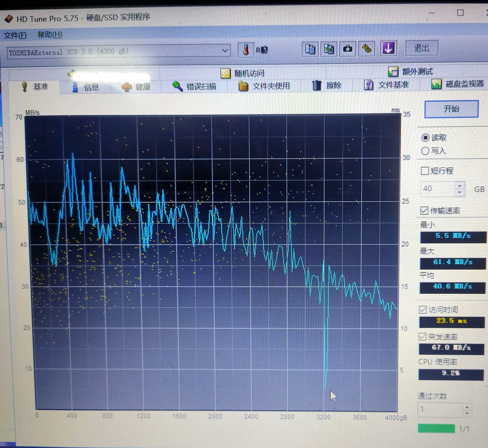The width and height of the screenshot is (488, 448).
Task: Click the Benchmark (基准) bulb icon
Action: 24,87
